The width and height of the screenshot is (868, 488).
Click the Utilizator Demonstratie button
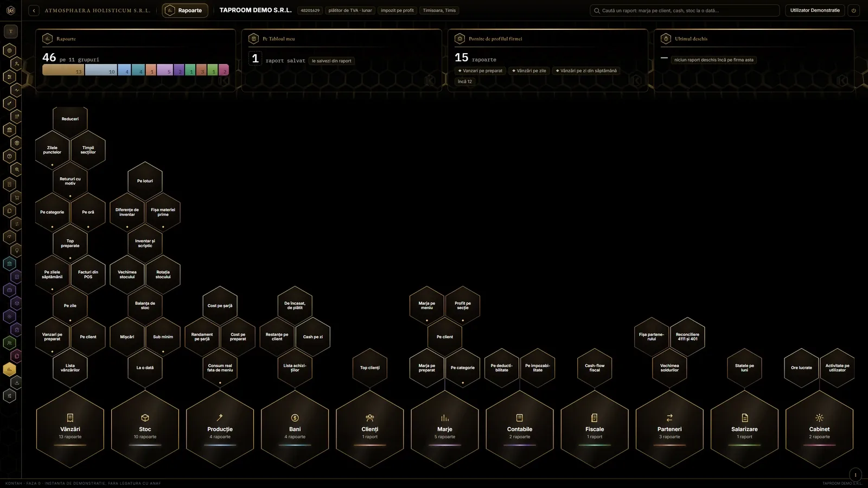pyautogui.click(x=815, y=10)
